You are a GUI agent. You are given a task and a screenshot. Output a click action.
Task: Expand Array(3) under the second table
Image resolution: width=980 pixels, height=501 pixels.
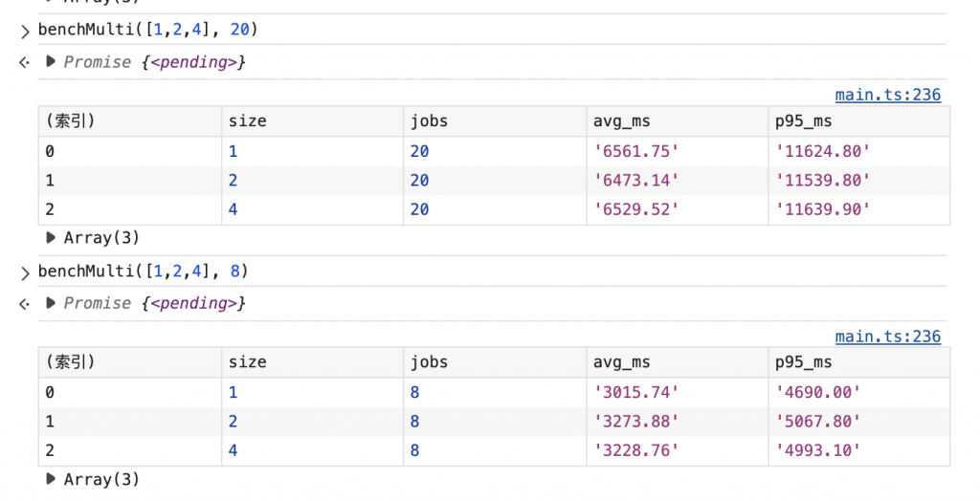(51, 479)
